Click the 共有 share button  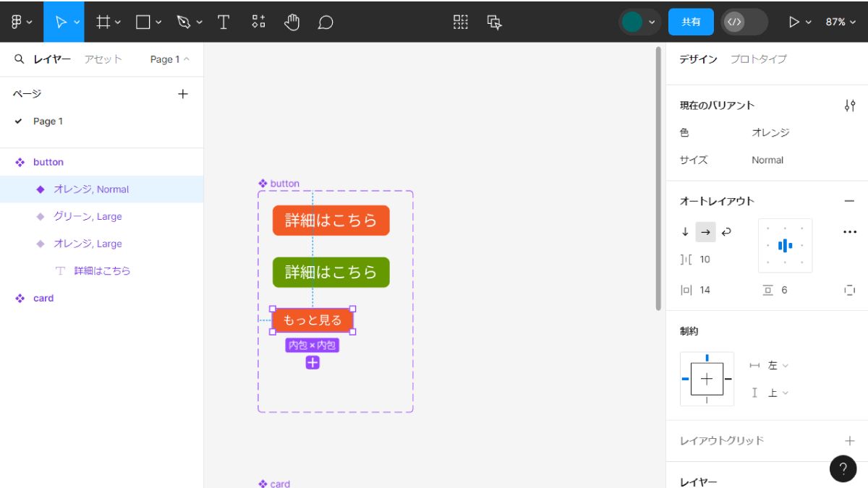coord(691,22)
